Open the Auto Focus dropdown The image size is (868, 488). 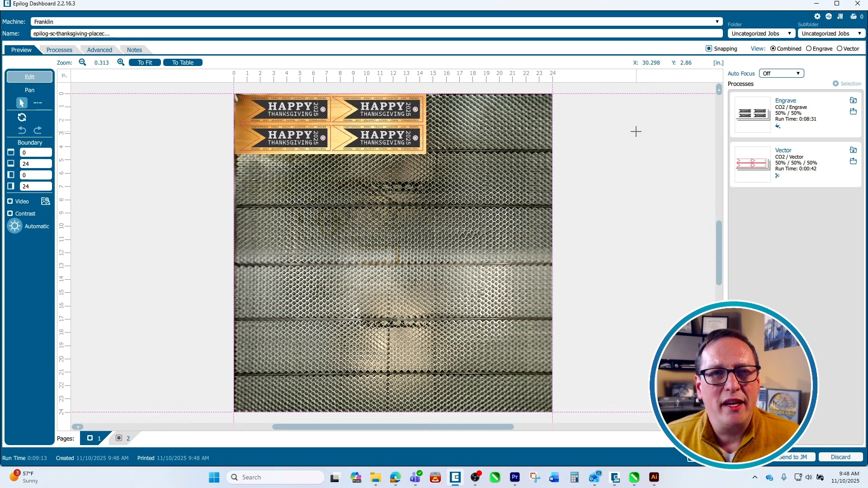[781, 73]
